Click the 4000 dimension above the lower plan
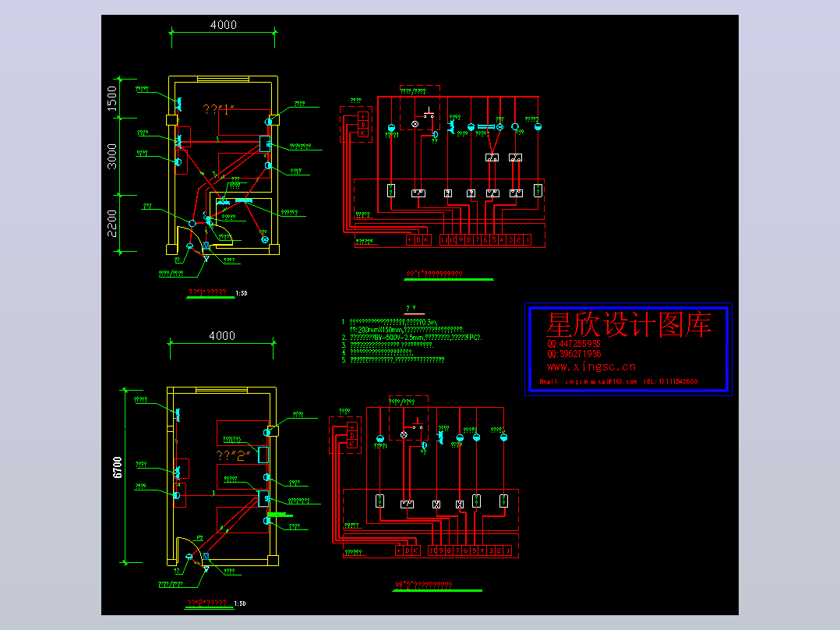Screen dimensions: 840x630 click(x=222, y=335)
